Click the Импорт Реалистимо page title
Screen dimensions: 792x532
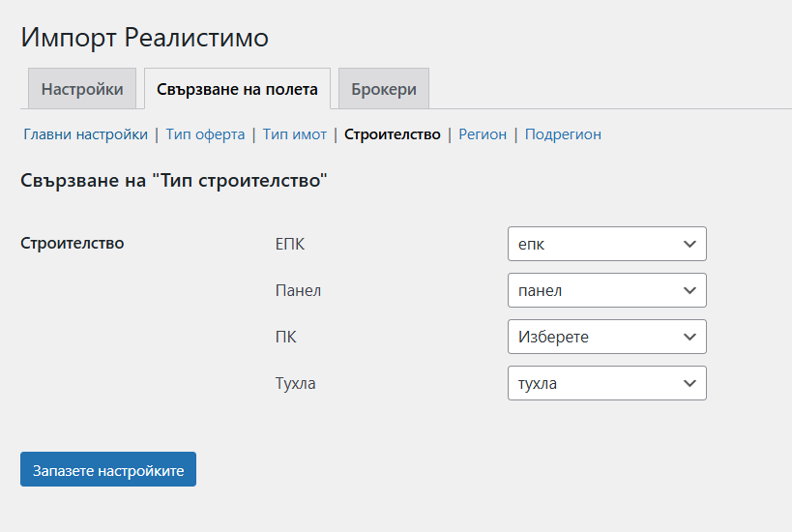click(x=145, y=38)
